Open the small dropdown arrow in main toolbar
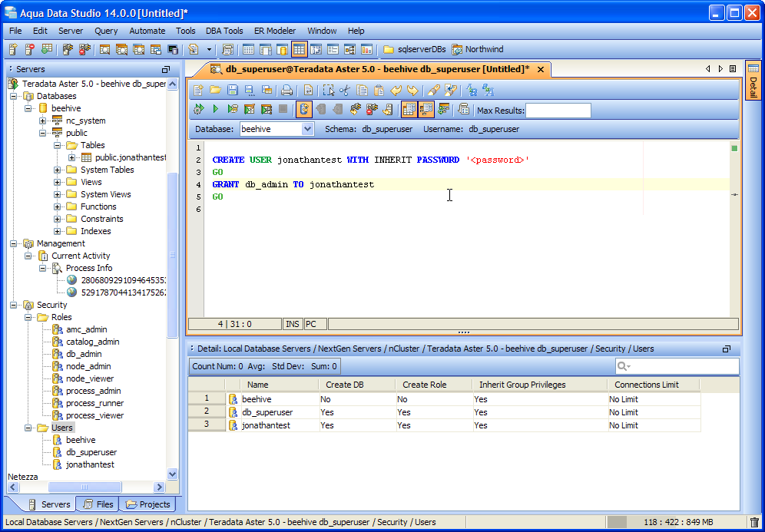765x532 pixels. pos(210,49)
